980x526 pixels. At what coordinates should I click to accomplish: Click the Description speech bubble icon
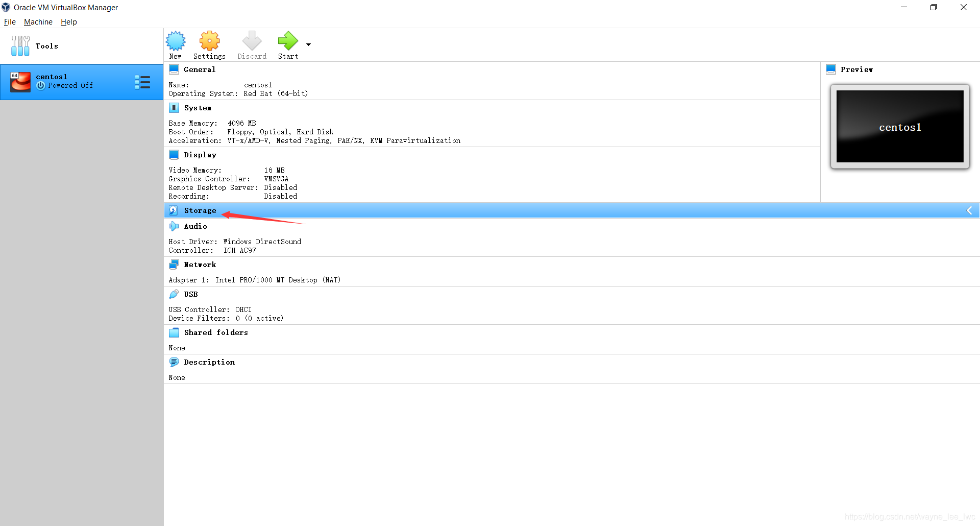tap(174, 362)
